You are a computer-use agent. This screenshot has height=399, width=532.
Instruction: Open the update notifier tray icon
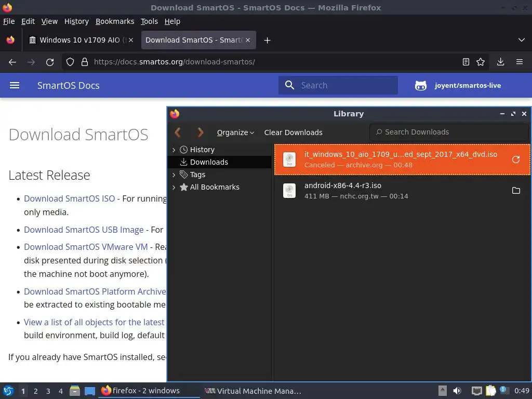504,390
